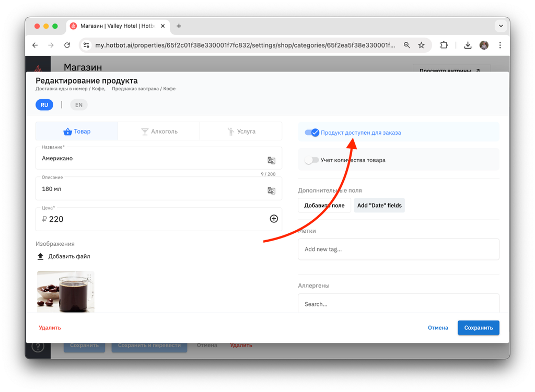
Task: Open the Chrome profile avatar
Action: [x=484, y=45]
